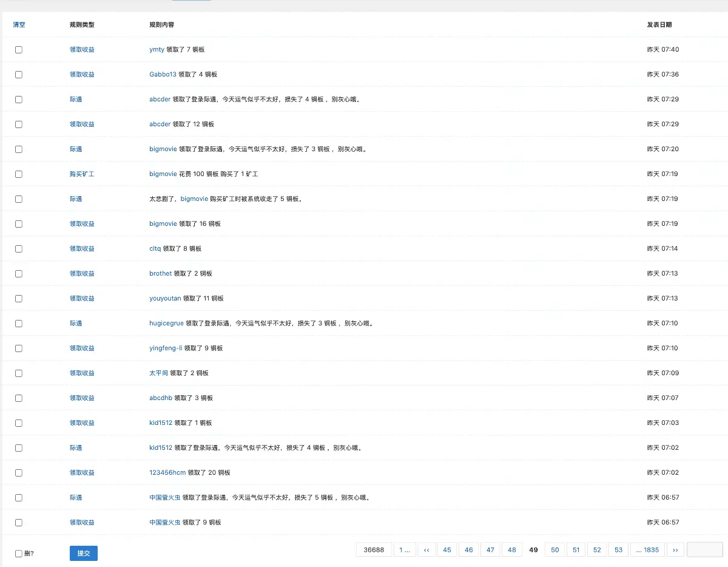Screen dimensions: 728x567
Task: Click the 123456hcm username link
Action: point(167,472)
